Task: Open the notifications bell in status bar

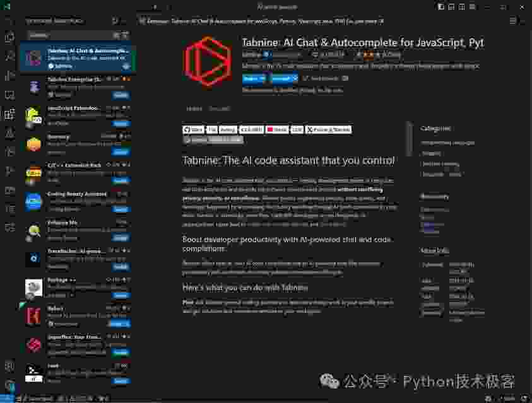Action: [524, 399]
